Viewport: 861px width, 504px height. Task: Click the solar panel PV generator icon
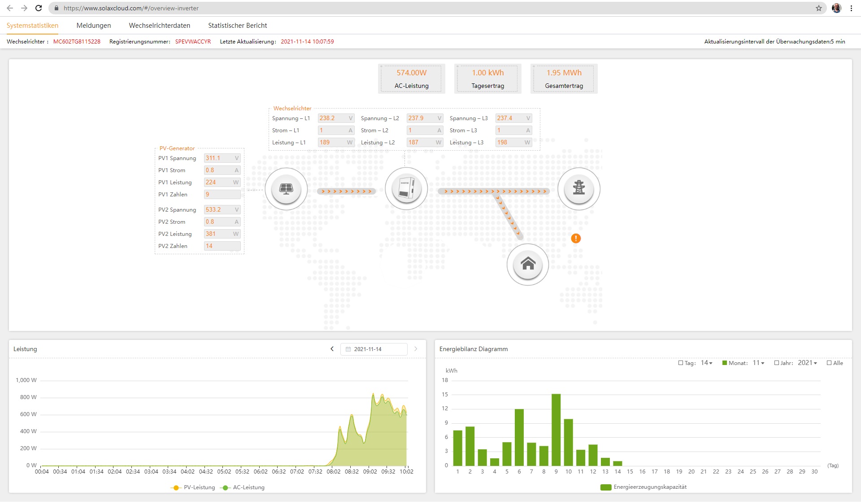[x=286, y=189]
